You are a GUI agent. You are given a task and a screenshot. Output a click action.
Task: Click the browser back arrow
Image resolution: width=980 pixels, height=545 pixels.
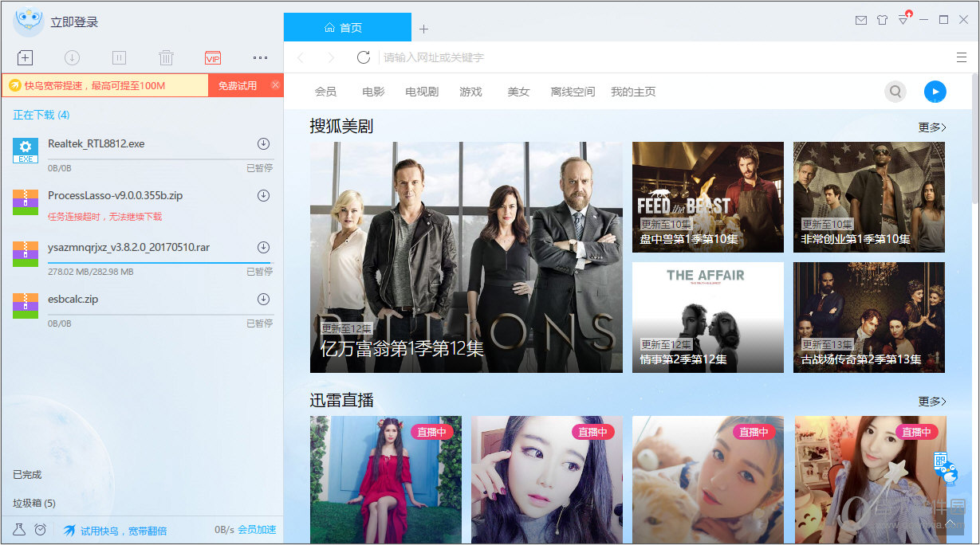coord(301,57)
